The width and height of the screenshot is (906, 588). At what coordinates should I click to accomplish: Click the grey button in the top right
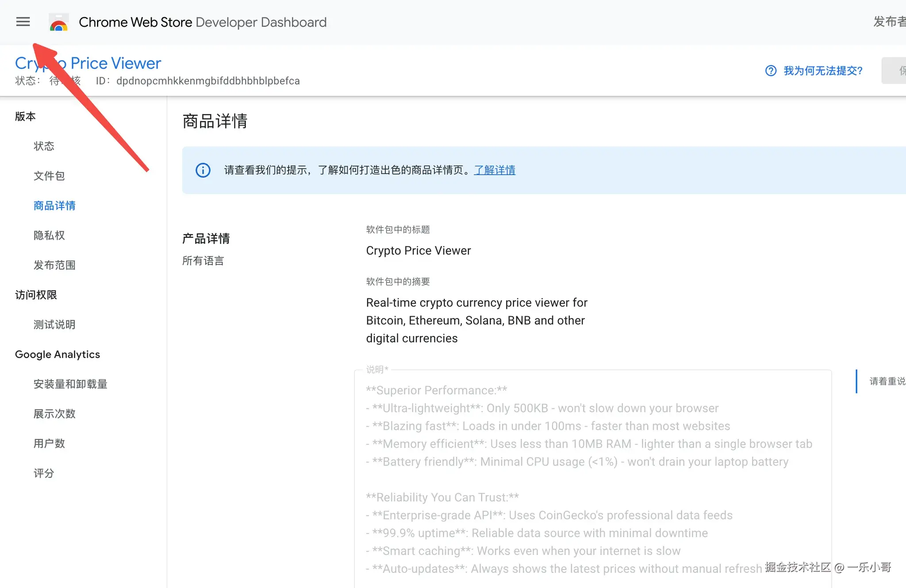(894, 71)
